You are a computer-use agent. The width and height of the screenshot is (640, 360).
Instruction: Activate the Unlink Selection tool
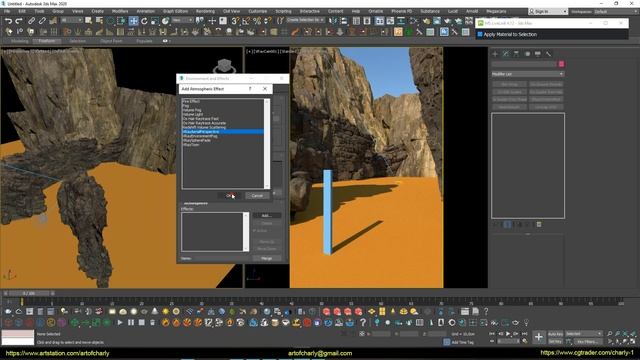coord(42,20)
